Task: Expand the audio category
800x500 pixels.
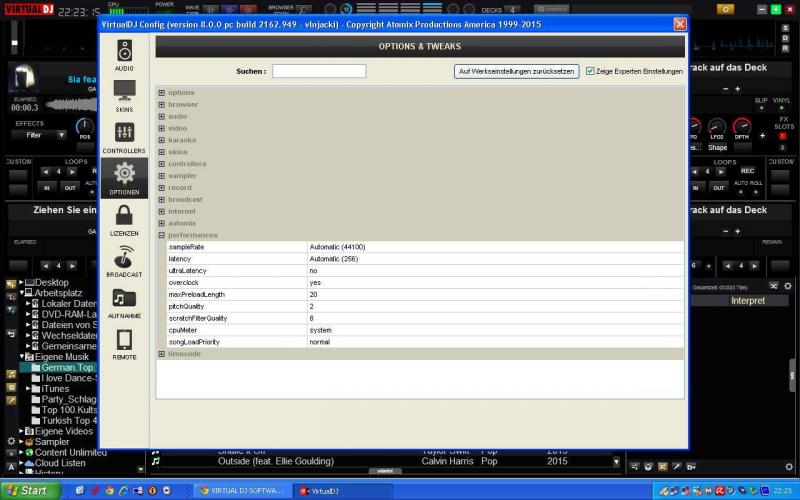Action: 162,116
